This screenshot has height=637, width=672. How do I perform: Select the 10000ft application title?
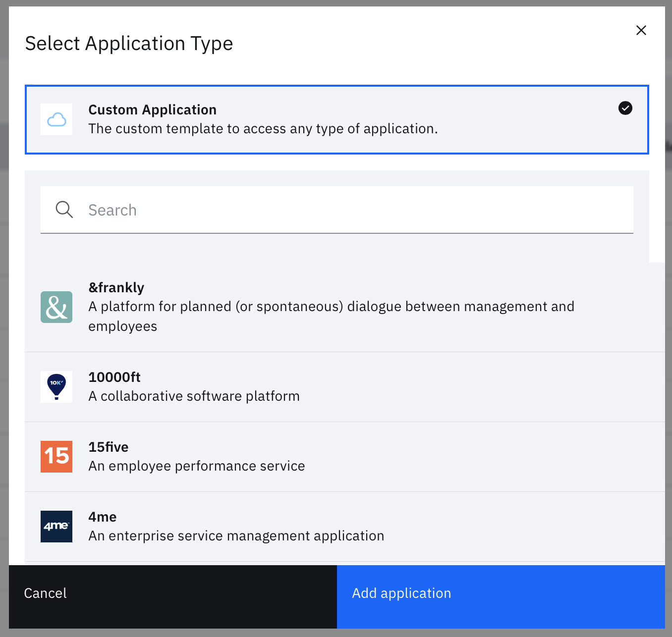coord(114,377)
